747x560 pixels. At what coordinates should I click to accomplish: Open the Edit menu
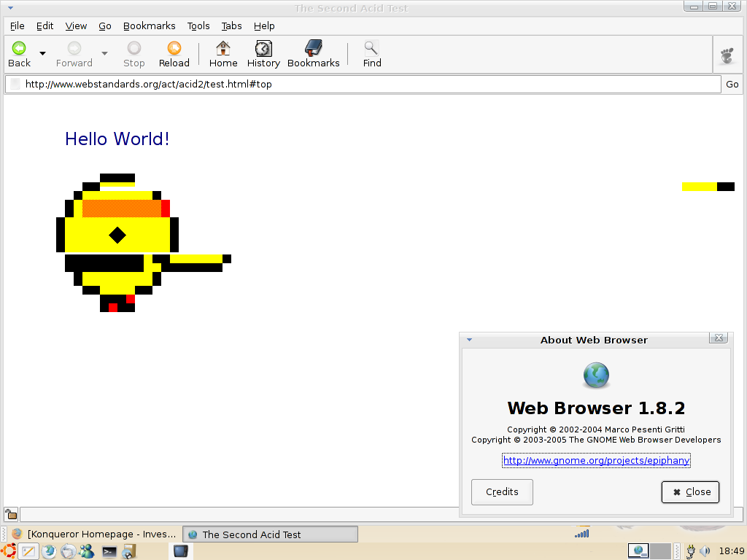coord(44,26)
